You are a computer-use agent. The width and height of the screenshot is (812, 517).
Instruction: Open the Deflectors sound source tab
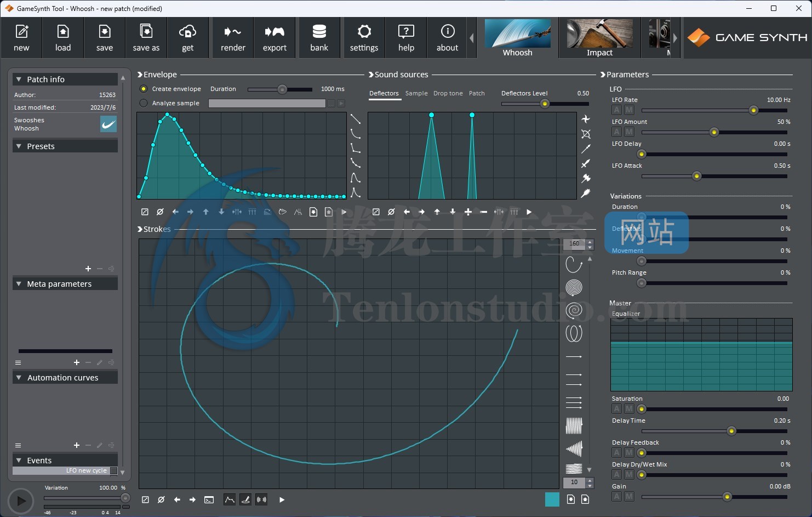tap(384, 93)
